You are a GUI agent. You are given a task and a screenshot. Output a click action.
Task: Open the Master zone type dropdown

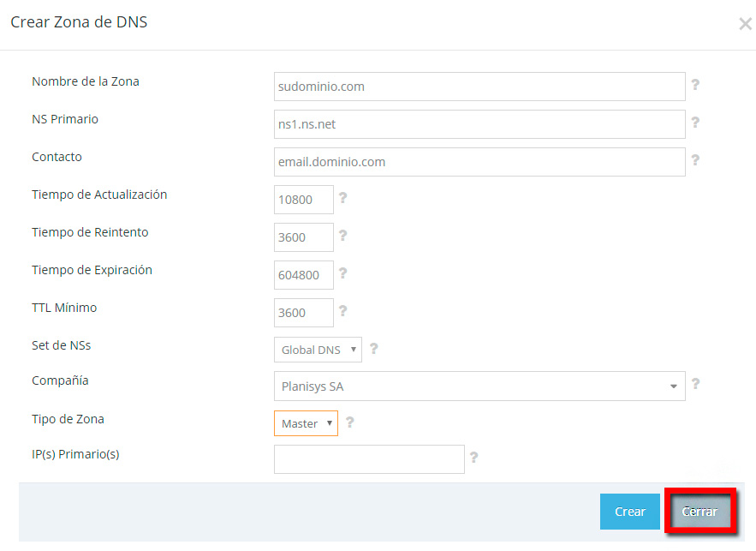(x=306, y=423)
